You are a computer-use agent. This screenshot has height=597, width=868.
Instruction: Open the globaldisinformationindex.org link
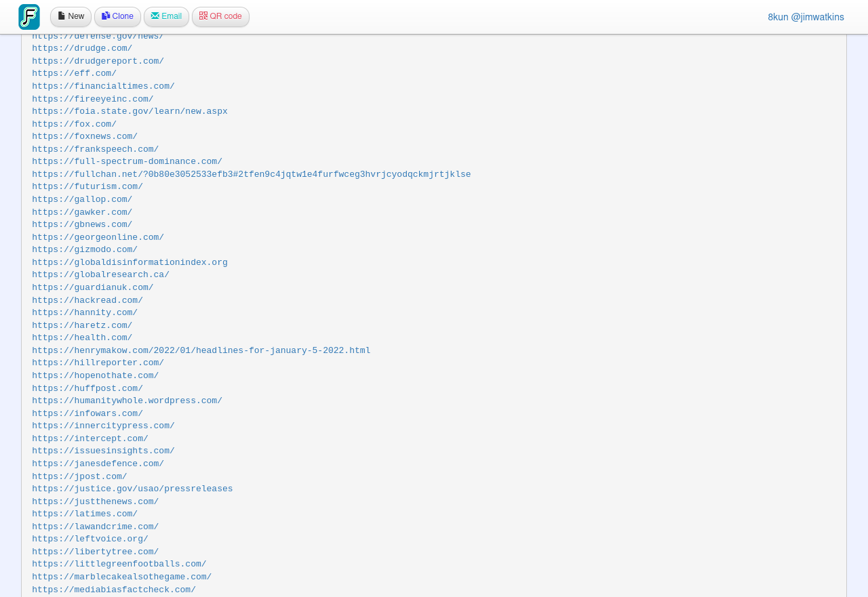coord(130,263)
